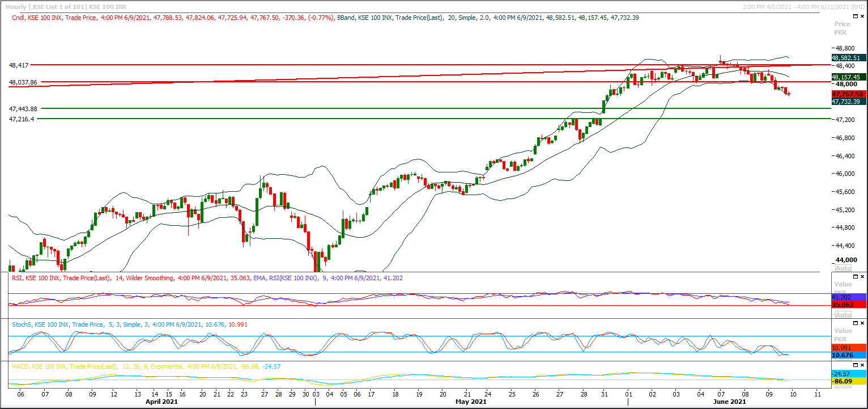Click the 47,216.4 support line label
The height and width of the screenshot is (409, 868).
[x=22, y=119]
